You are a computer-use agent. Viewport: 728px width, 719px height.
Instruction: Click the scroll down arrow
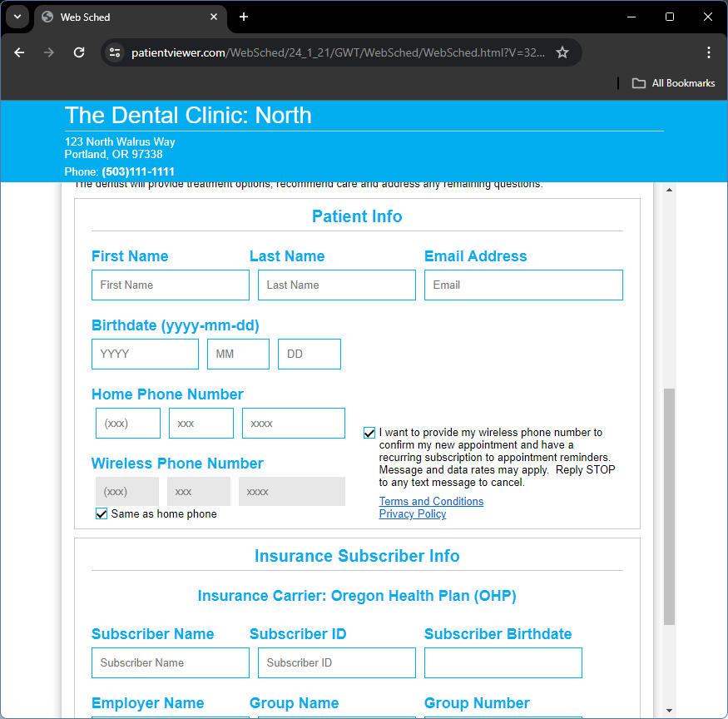point(669,711)
